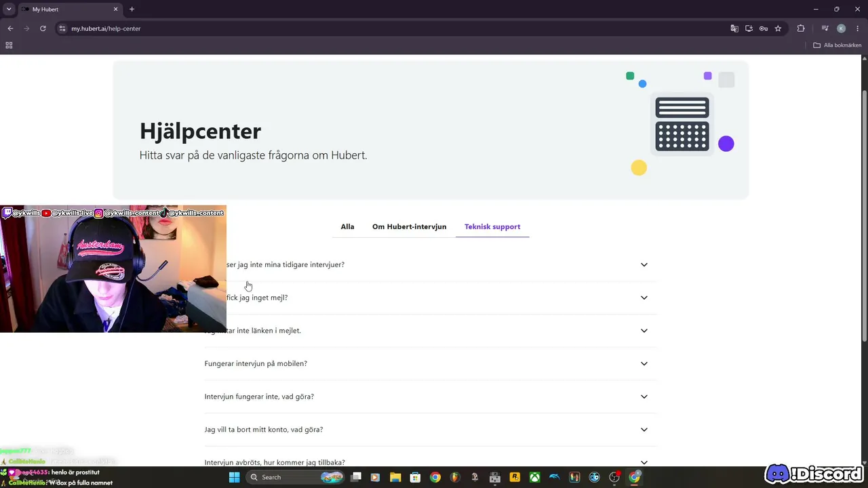The image size is (868, 488).
Task: Expand 'Jag vill ta bort mitt konto' chevron
Action: [644, 430]
